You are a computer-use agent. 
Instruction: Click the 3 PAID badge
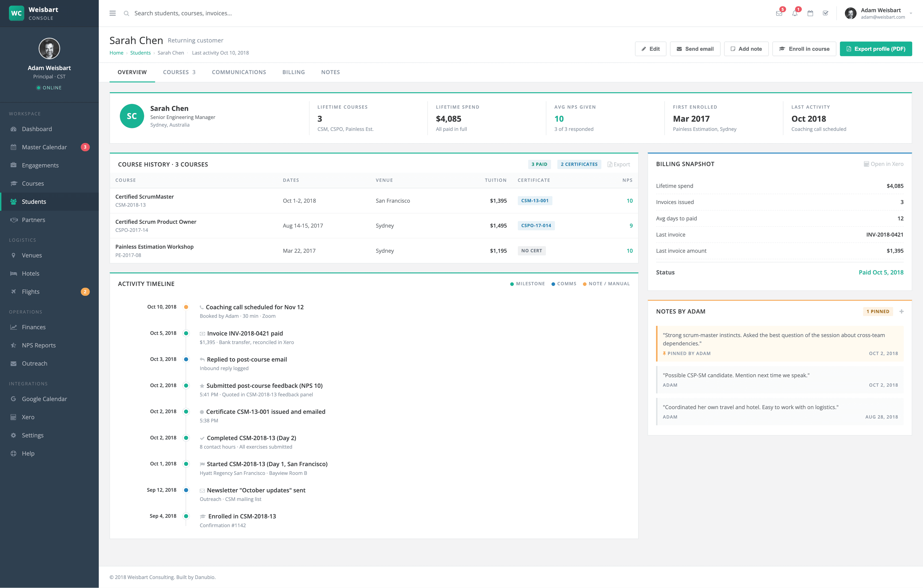539,164
